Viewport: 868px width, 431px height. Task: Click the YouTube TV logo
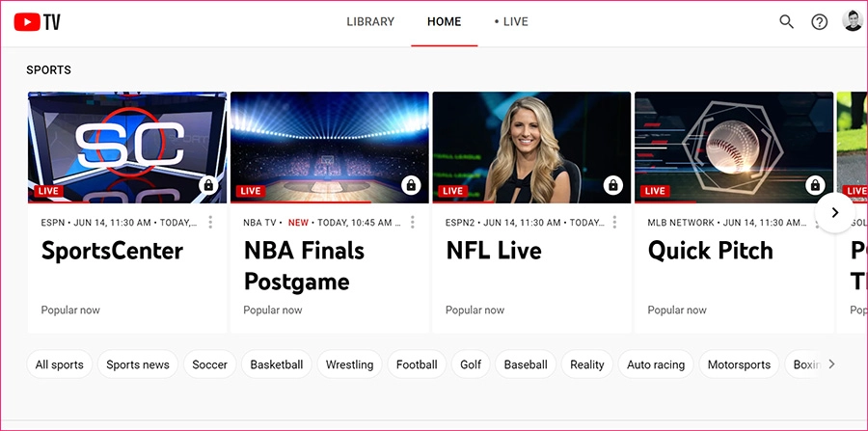coord(37,22)
